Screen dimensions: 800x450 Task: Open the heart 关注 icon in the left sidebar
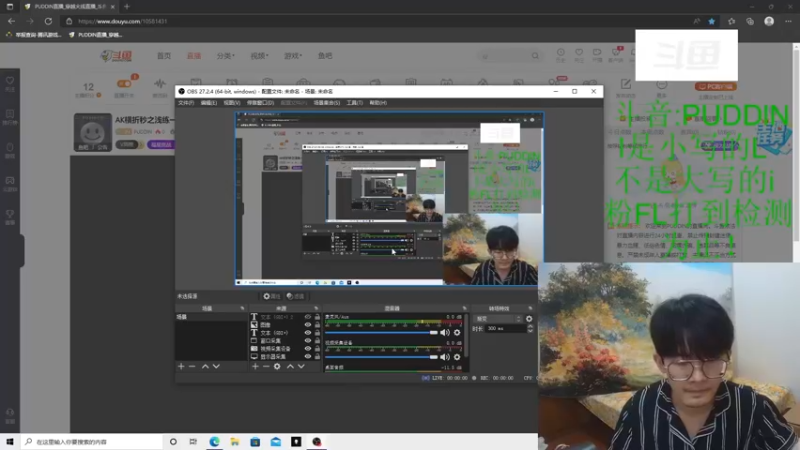[10, 84]
